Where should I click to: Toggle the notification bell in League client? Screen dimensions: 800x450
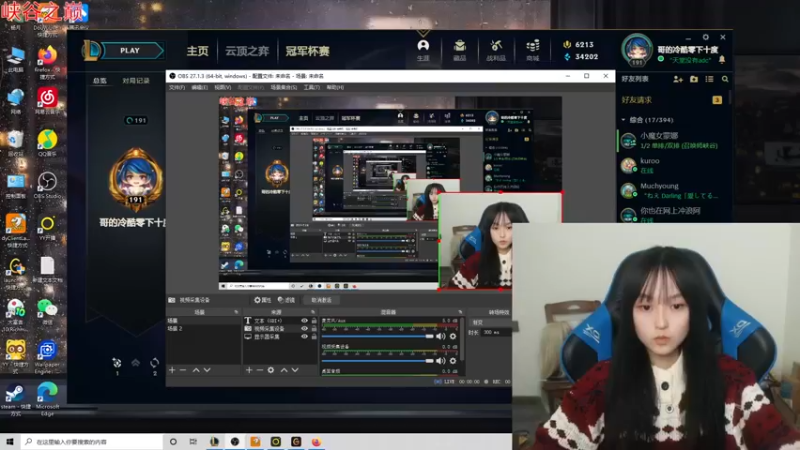click(722, 60)
